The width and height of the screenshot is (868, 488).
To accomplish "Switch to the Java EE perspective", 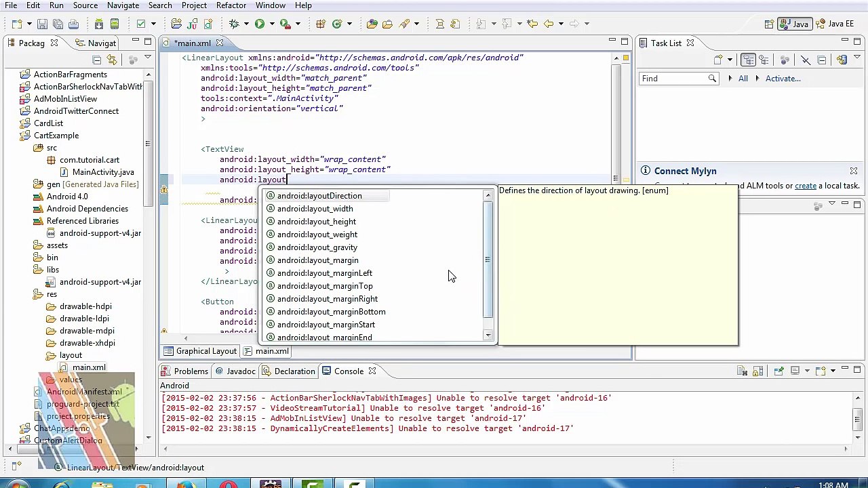I will coord(835,24).
